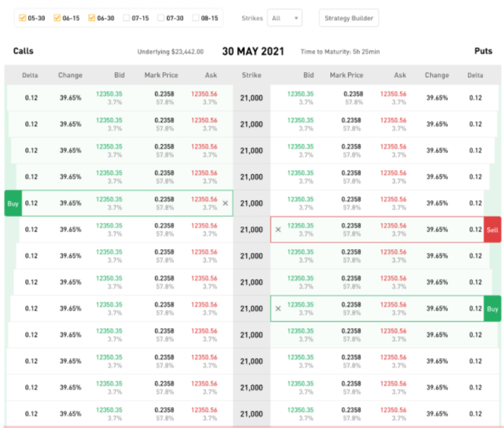
Task: Tick the 07-30 expiry checkbox
Action: pyautogui.click(x=161, y=18)
